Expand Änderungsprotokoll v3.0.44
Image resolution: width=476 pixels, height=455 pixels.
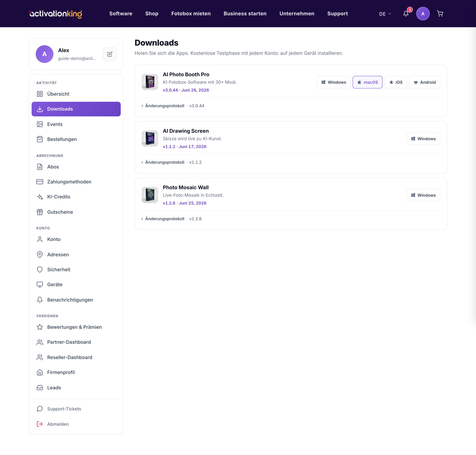tap(173, 106)
